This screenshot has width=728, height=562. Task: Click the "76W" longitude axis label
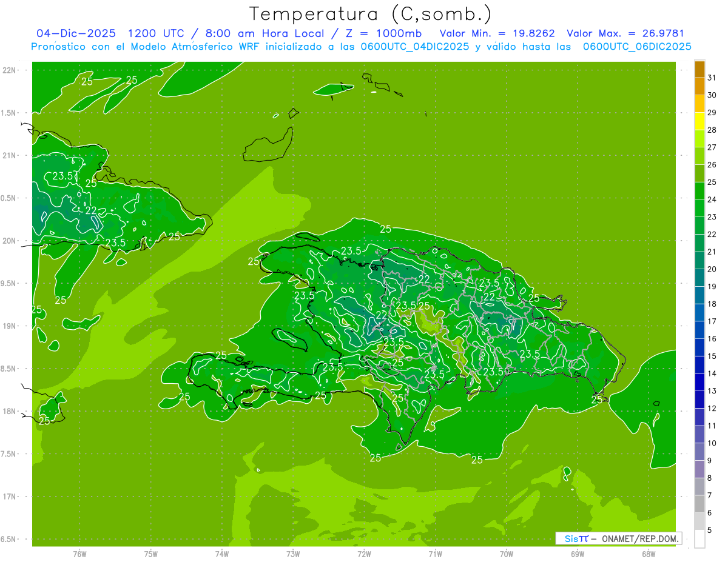click(x=79, y=554)
